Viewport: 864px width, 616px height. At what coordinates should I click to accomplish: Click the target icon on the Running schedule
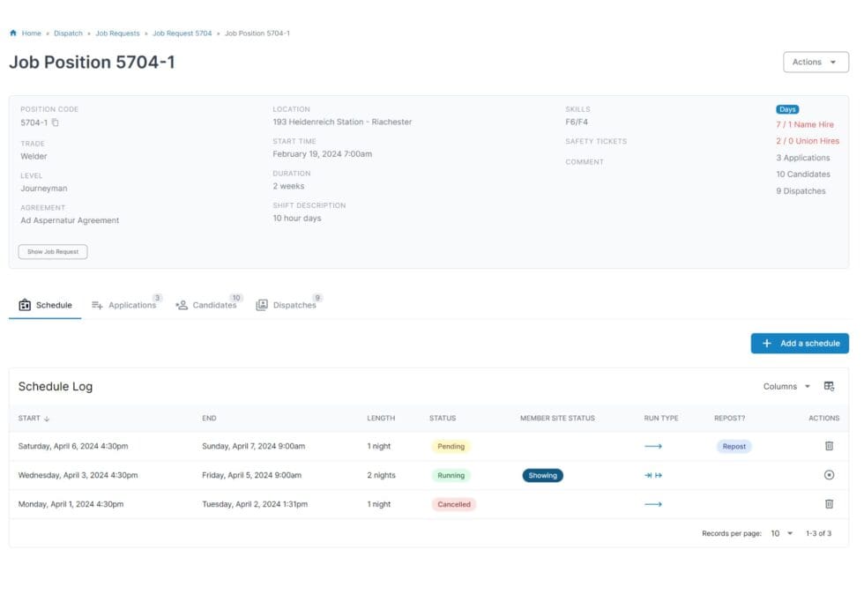pyautogui.click(x=829, y=475)
